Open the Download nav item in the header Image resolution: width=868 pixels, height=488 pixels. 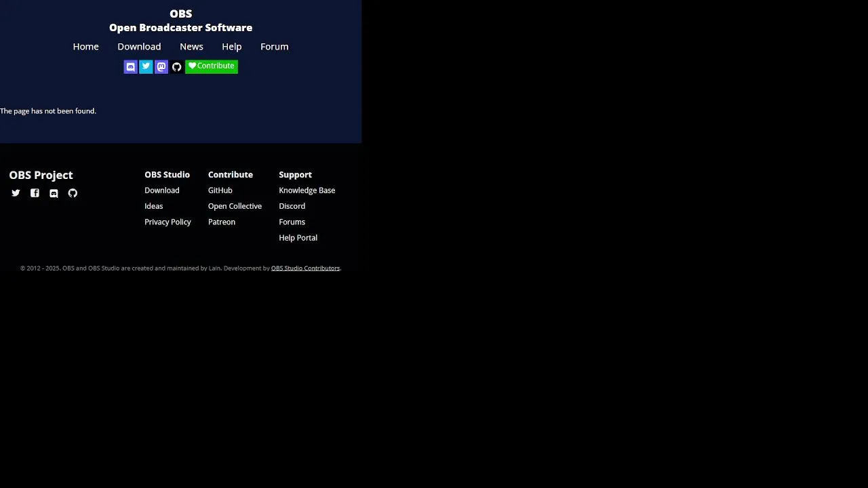pyautogui.click(x=139, y=47)
